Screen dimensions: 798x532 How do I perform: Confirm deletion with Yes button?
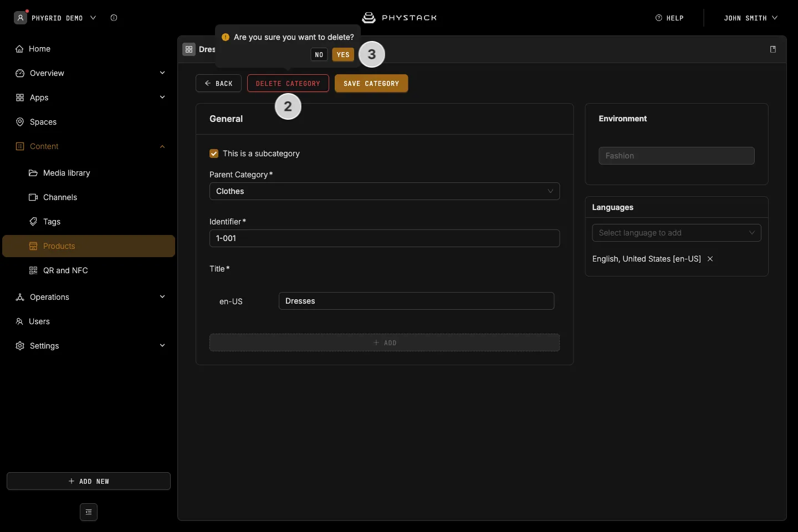(x=343, y=54)
